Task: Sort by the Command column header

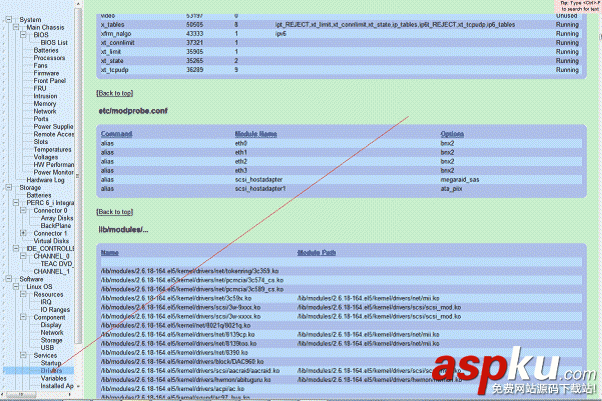Action: (x=116, y=134)
